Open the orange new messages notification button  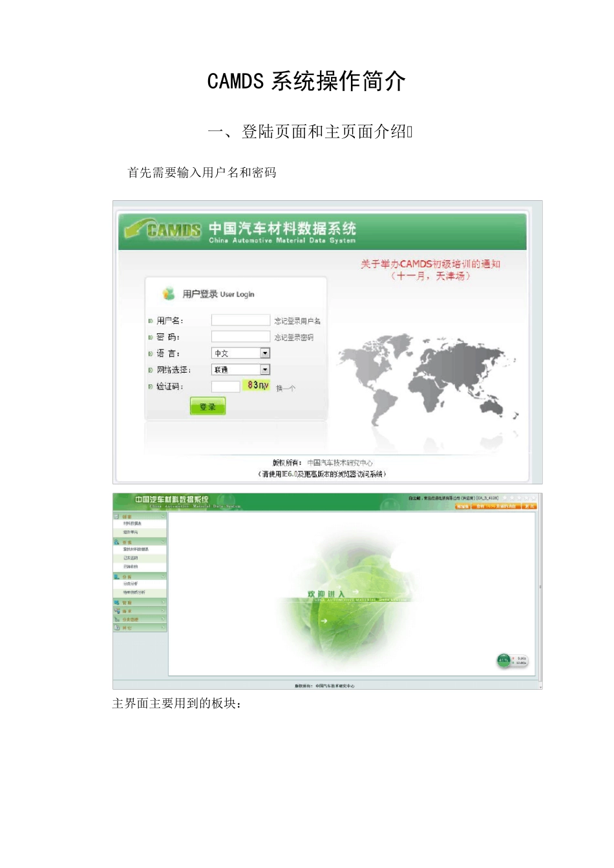tap(496, 506)
